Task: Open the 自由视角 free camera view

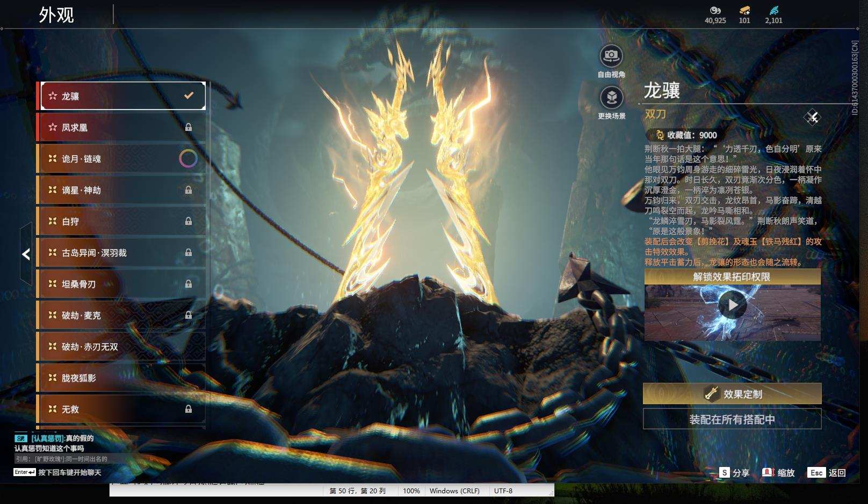Action: [x=611, y=55]
